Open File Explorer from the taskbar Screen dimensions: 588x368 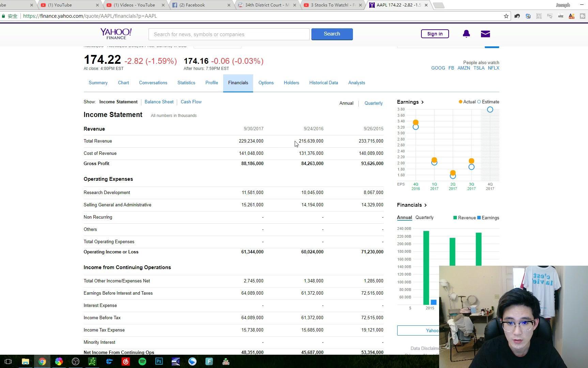[x=26, y=362]
